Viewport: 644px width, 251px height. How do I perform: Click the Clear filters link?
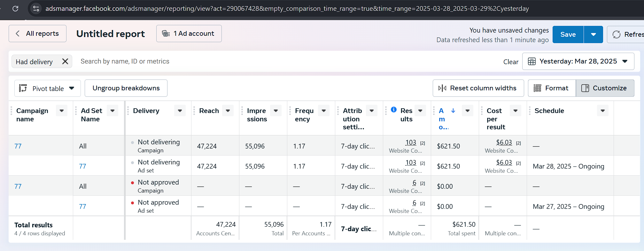pyautogui.click(x=511, y=62)
